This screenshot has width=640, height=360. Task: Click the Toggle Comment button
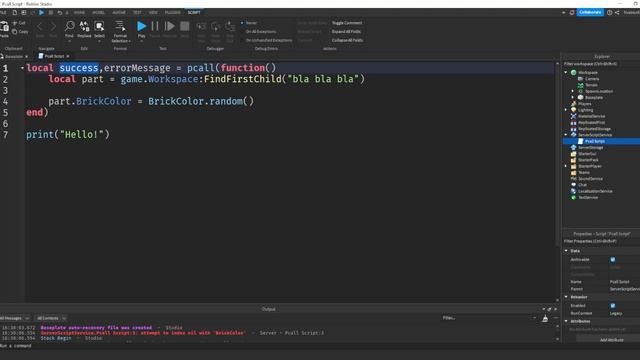click(x=347, y=23)
